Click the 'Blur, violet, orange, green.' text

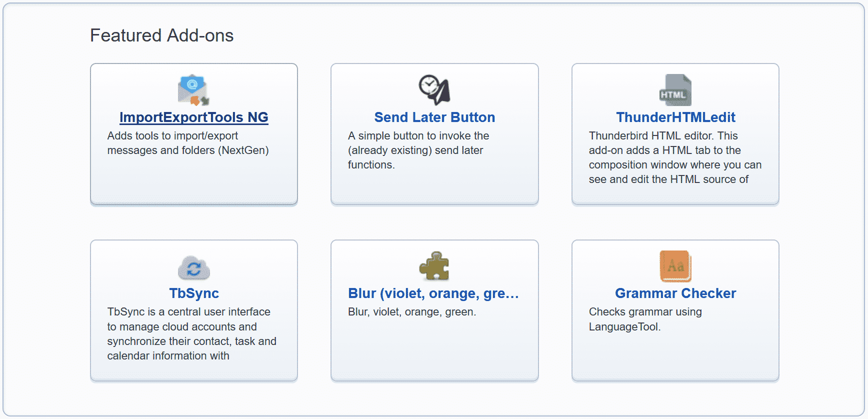pyautogui.click(x=412, y=312)
